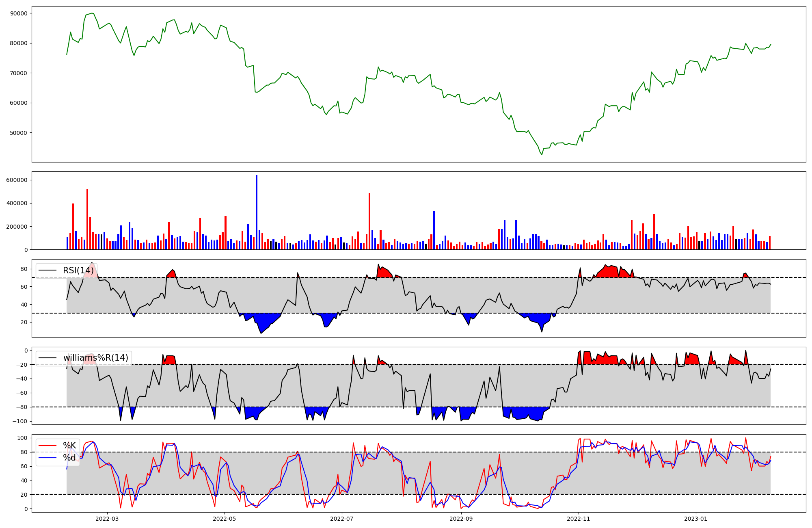Click the 600000 volume axis label
The width and height of the screenshot is (812, 528).
pyautogui.click(x=17, y=180)
